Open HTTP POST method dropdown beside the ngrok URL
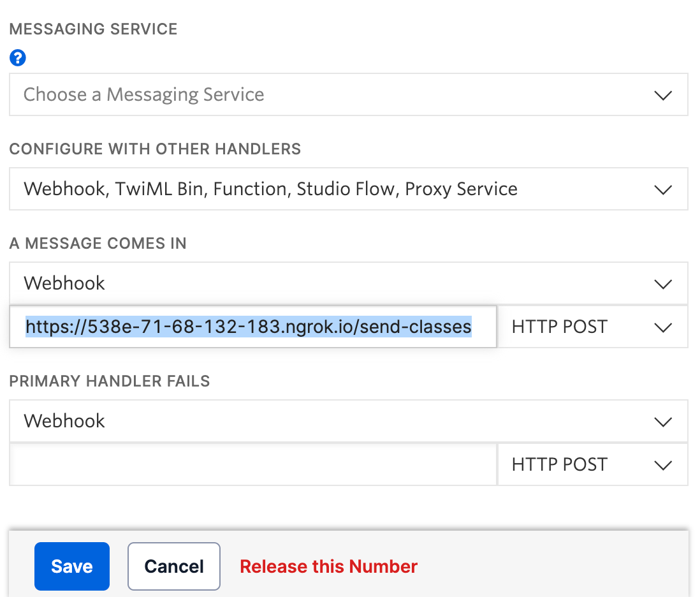 (593, 327)
